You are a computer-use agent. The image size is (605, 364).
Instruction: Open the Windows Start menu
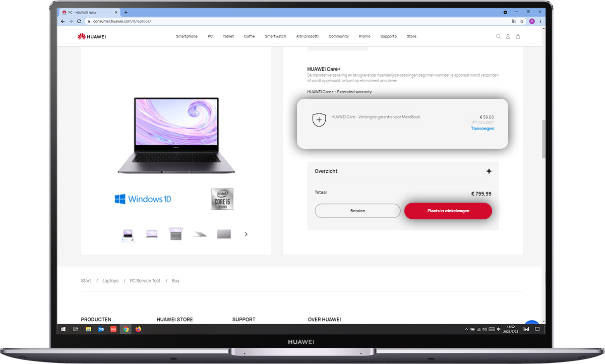[64, 329]
